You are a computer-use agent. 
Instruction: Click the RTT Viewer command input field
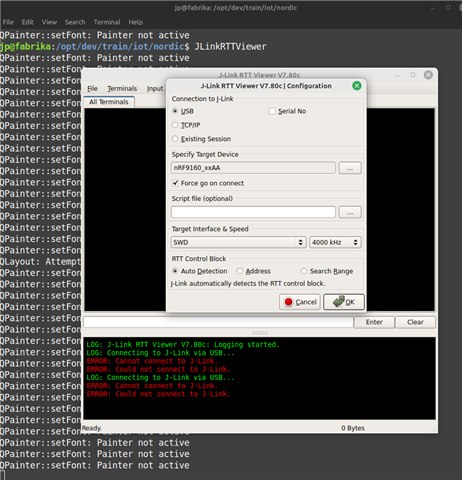pos(218,322)
